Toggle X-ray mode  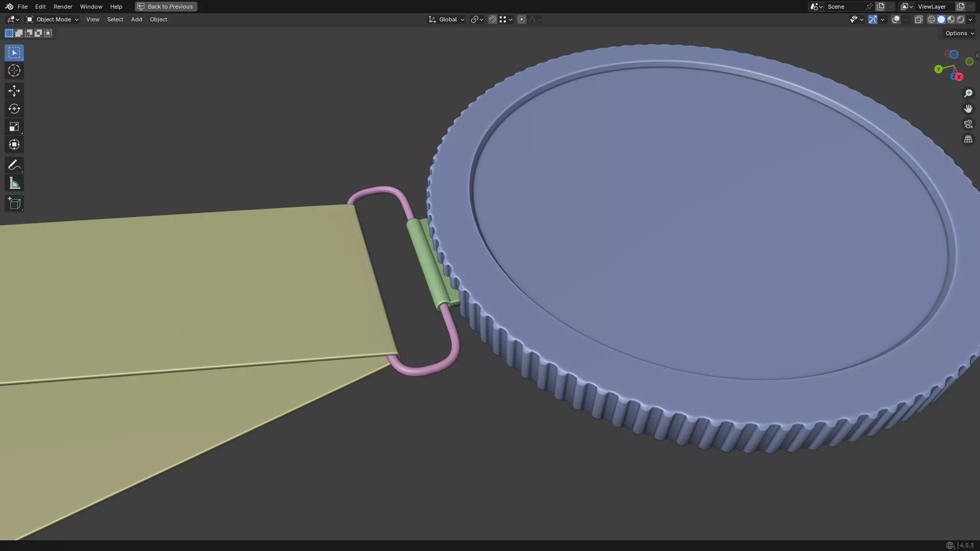(x=918, y=19)
